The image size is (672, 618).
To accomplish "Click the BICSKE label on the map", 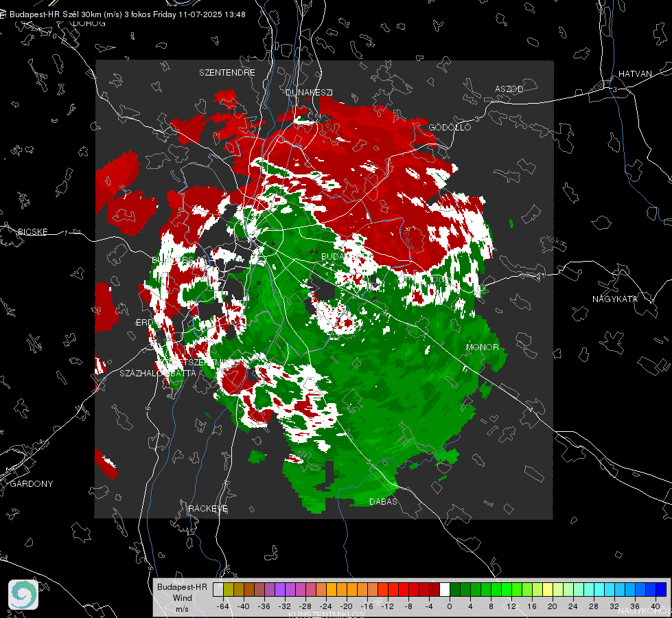I will coord(32,232).
